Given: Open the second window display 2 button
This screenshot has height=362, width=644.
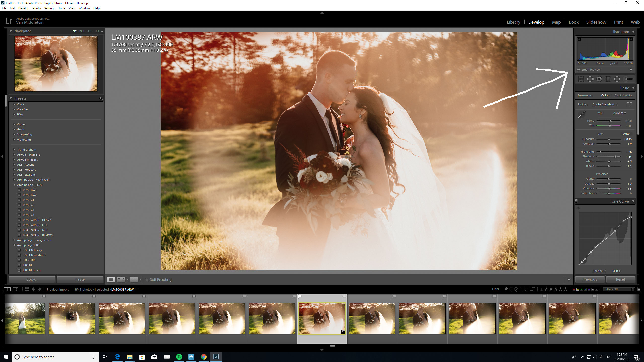Looking at the screenshot, I should click(x=16, y=289).
